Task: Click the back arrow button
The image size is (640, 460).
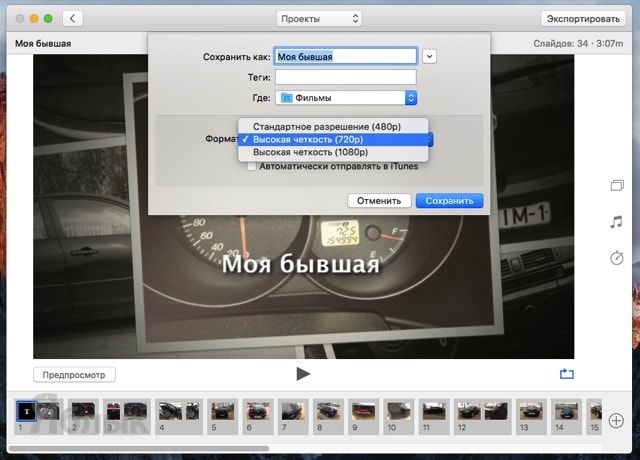Action: [x=73, y=18]
